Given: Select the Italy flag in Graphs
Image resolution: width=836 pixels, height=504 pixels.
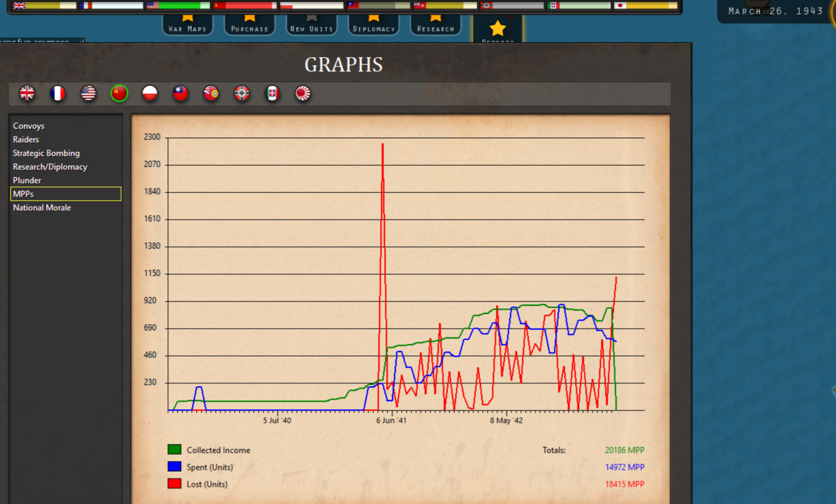Looking at the screenshot, I should pos(272,93).
